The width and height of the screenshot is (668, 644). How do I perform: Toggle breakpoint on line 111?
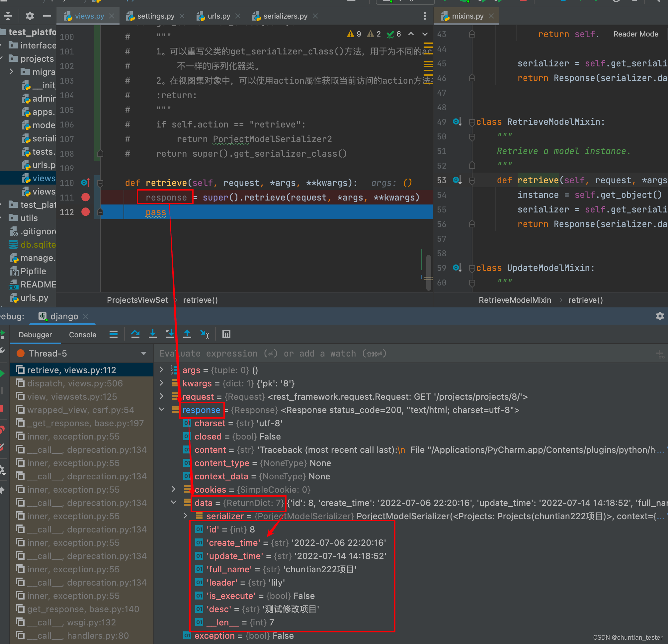pyautogui.click(x=86, y=197)
